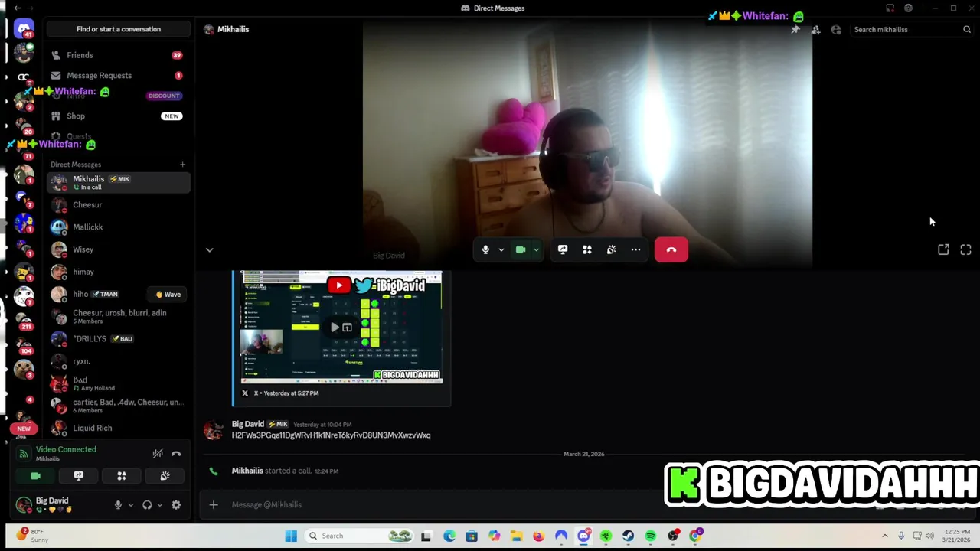Pop out the call window
The height and width of the screenshot is (551, 980).
click(943, 249)
